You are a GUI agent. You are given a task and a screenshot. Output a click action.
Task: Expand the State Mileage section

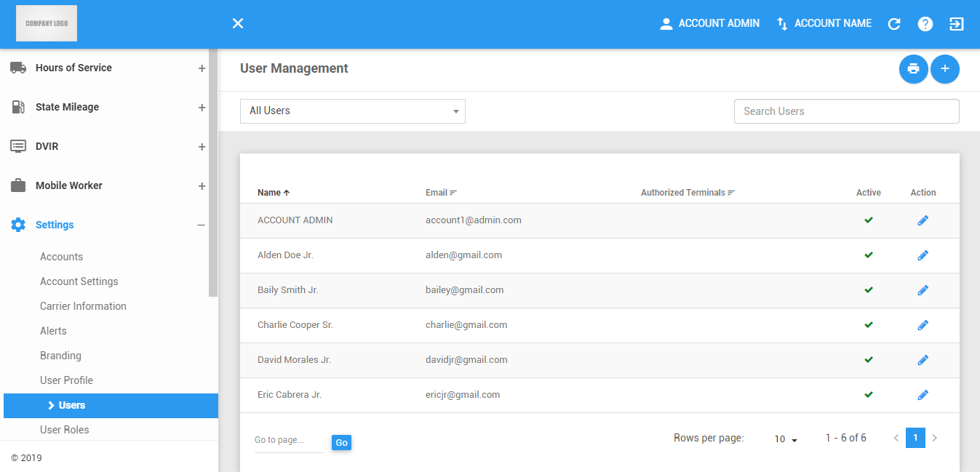coord(202,108)
